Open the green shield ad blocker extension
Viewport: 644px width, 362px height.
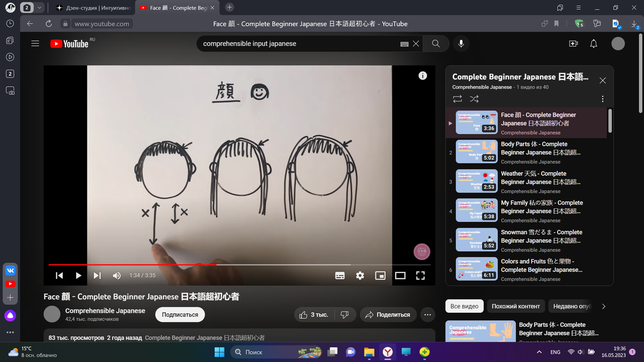pyautogui.click(x=579, y=24)
